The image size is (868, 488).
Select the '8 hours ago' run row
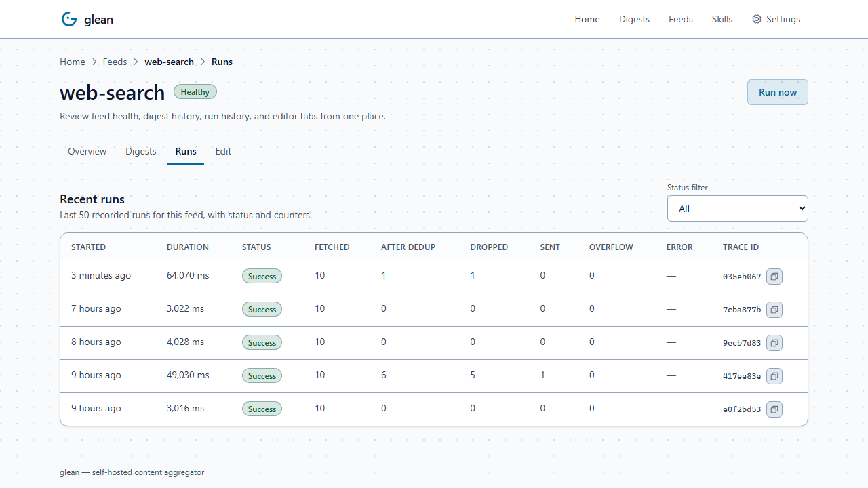(434, 343)
